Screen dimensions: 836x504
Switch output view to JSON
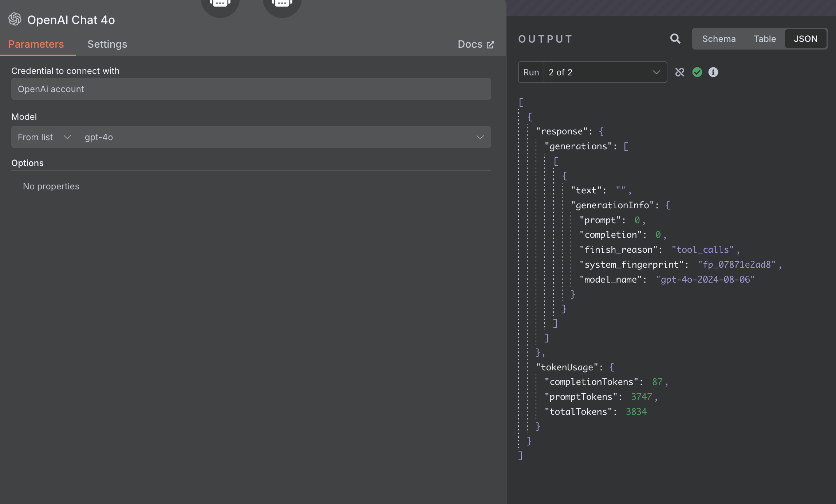pyautogui.click(x=805, y=39)
